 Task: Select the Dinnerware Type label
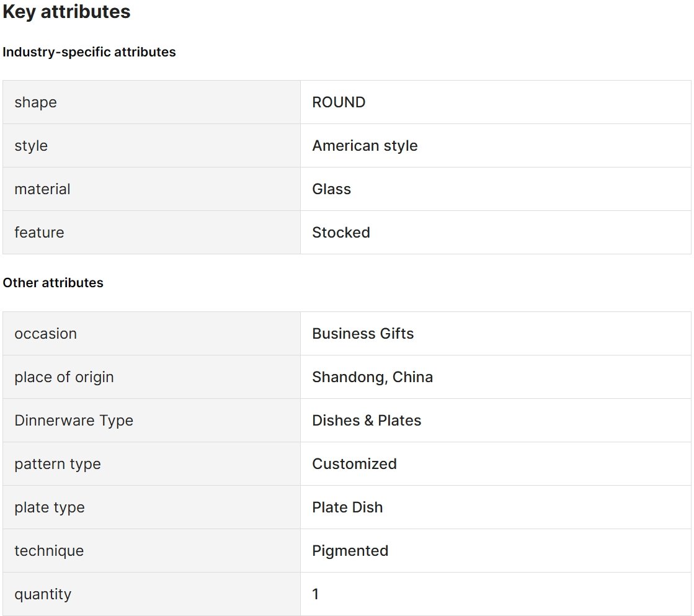tap(73, 420)
